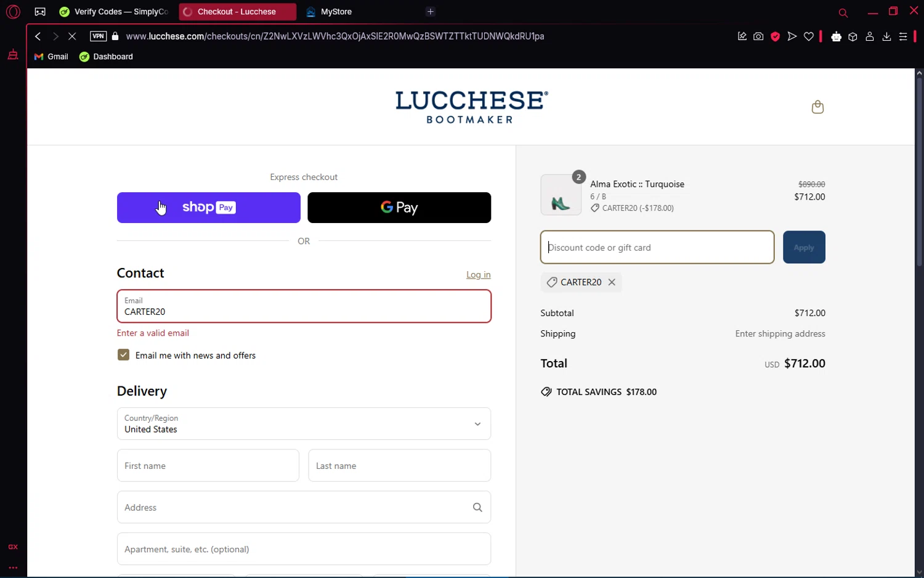The image size is (924, 578).
Task: Remove the CARTER20 discount code
Action: pyautogui.click(x=612, y=282)
